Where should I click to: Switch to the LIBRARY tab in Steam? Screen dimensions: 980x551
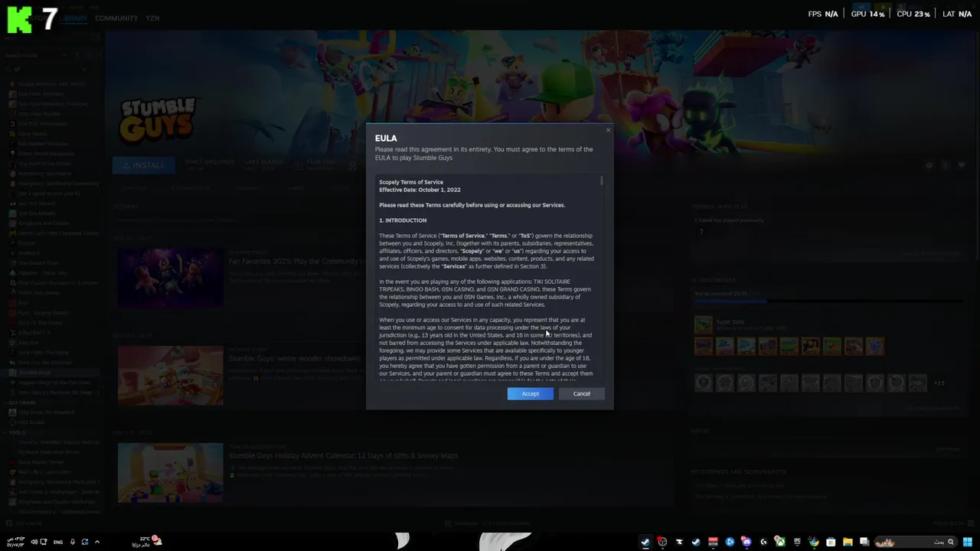point(74,18)
